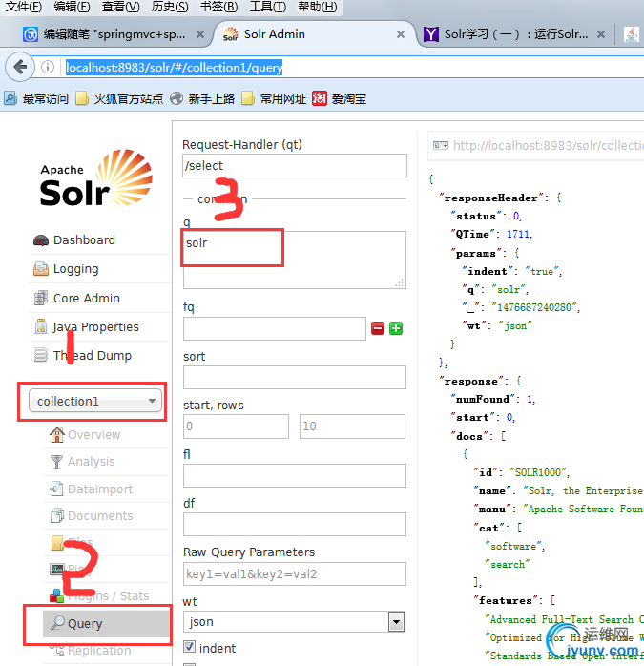This screenshot has height=666, width=644.
Task: Click the sort input field
Action: [295, 377]
